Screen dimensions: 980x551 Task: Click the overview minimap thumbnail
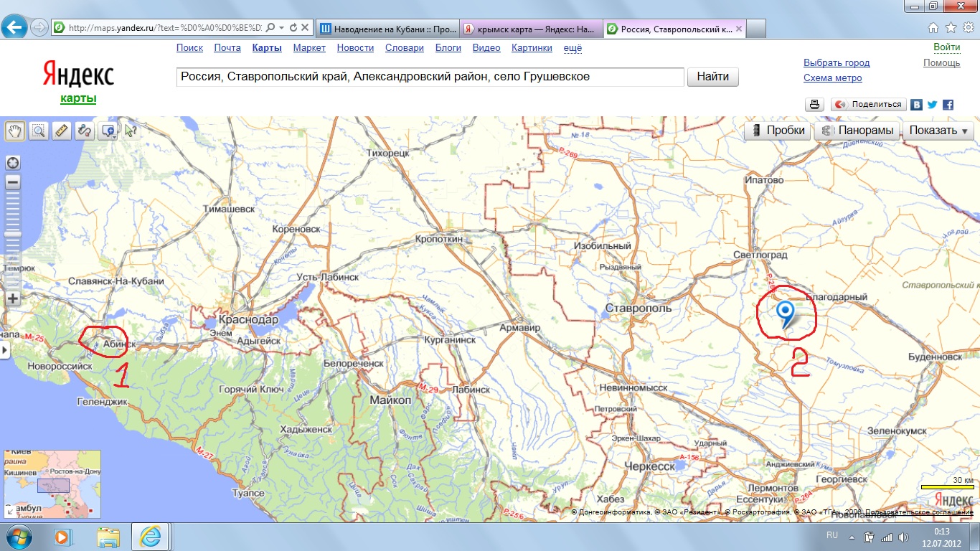coord(52,484)
